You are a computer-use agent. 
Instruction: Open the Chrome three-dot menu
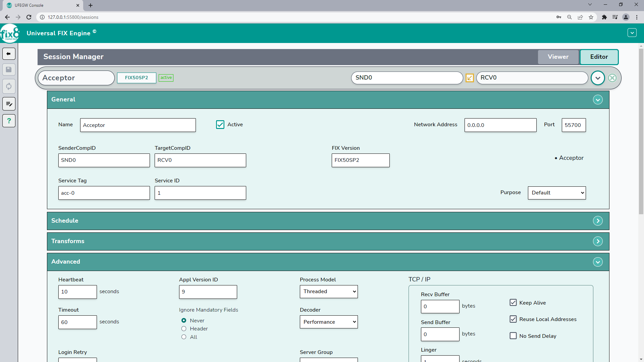pos(637,17)
